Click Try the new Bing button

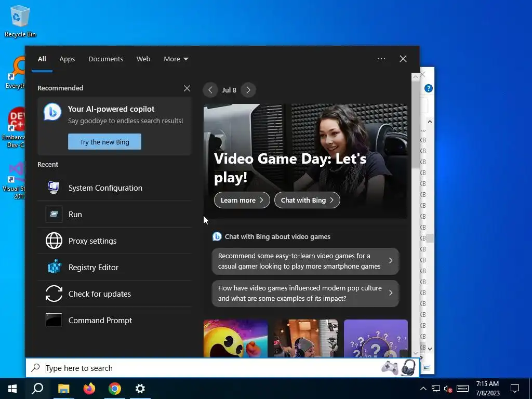click(104, 141)
